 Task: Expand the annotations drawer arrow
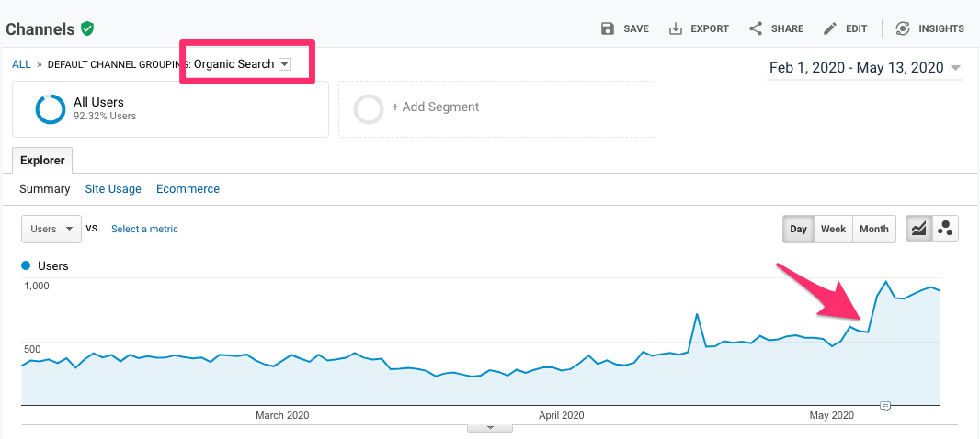coord(491,428)
